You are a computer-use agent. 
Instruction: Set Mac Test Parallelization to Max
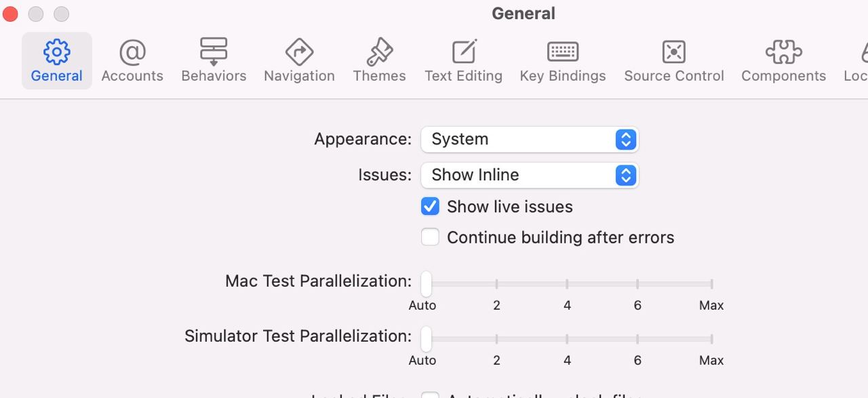711,283
